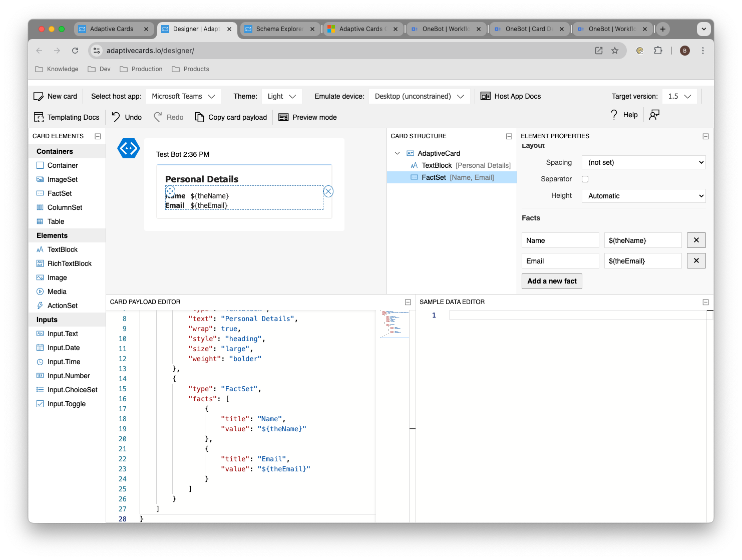The height and width of the screenshot is (560, 742).
Task: Open the Height dropdown
Action: (643, 196)
